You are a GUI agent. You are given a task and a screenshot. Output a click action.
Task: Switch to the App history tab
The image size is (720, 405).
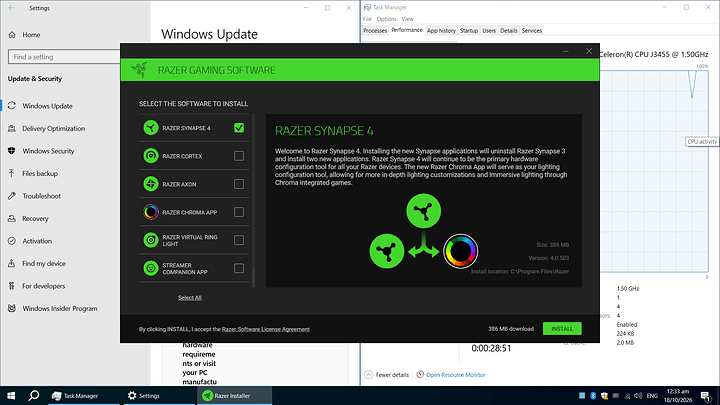[441, 30]
